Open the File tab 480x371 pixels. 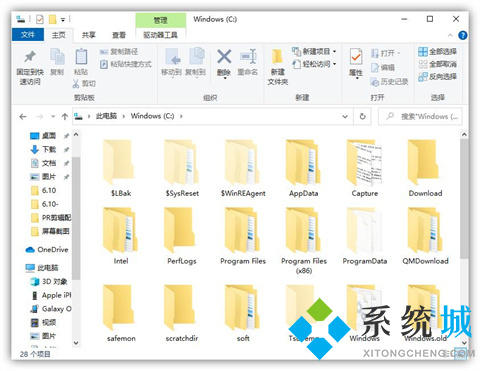28,35
